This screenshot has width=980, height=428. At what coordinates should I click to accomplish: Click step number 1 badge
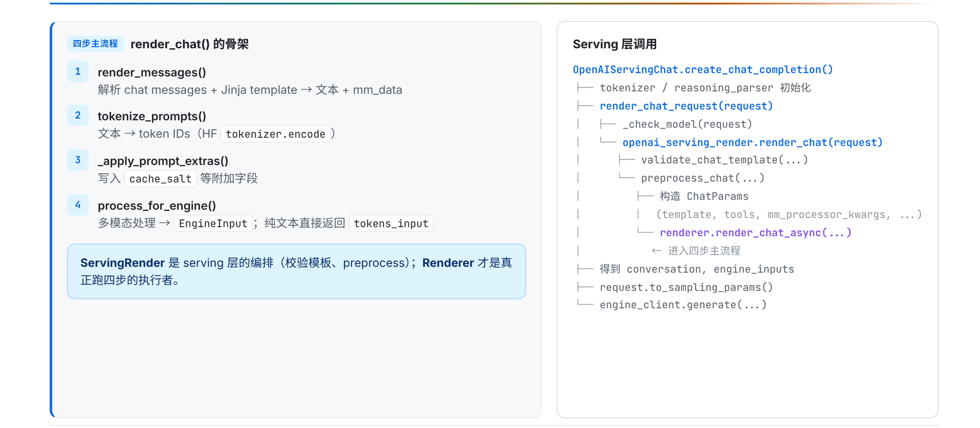point(78,72)
